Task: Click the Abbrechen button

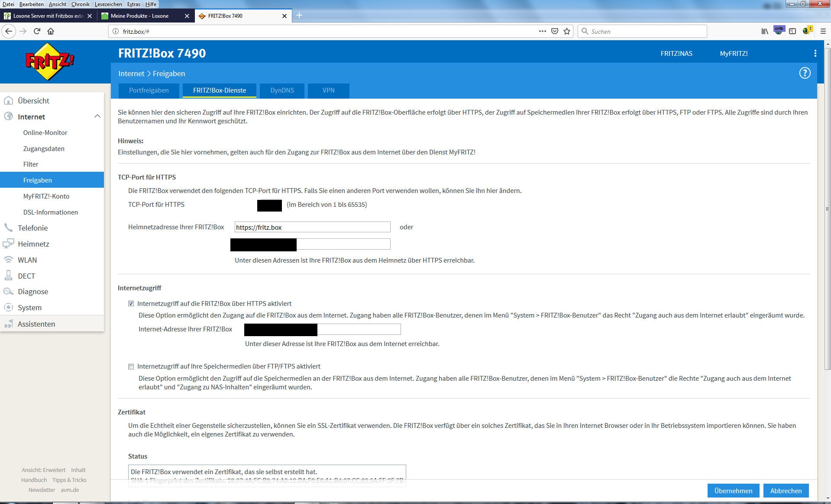Action: pyautogui.click(x=786, y=491)
